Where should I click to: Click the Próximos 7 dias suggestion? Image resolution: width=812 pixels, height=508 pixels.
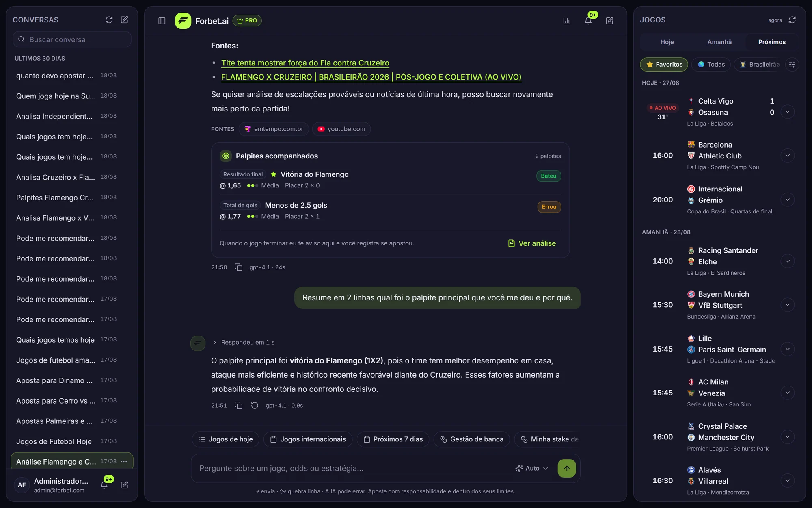pyautogui.click(x=393, y=439)
